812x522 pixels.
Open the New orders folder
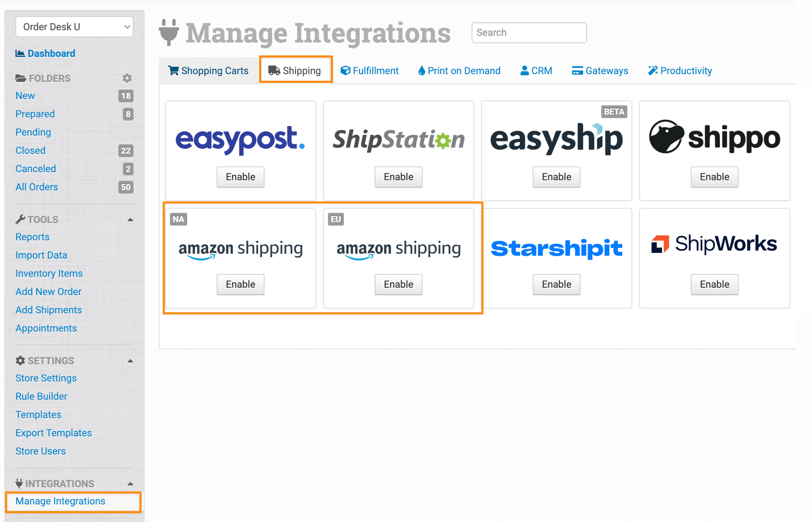click(25, 96)
